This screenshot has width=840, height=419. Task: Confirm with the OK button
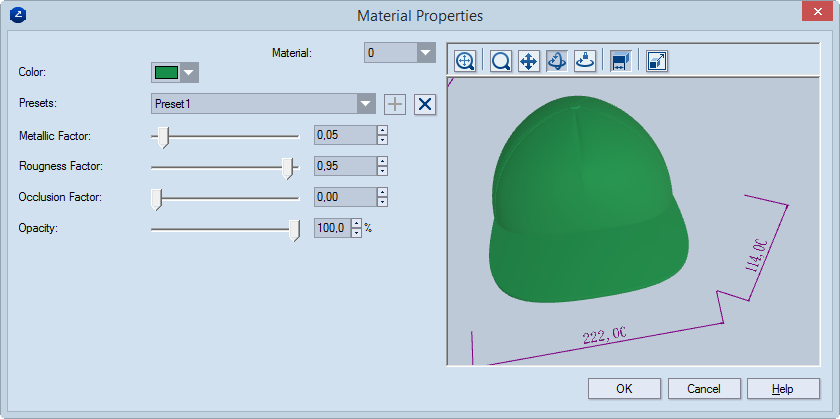coord(624,389)
